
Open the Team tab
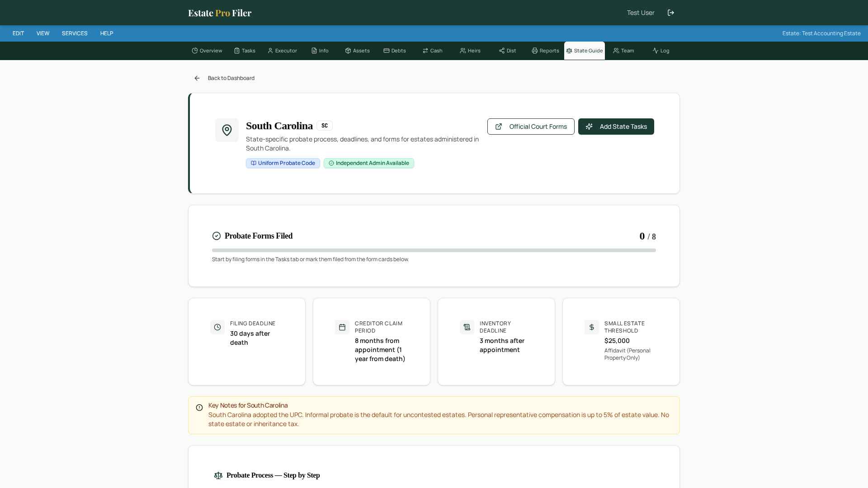pos(623,51)
